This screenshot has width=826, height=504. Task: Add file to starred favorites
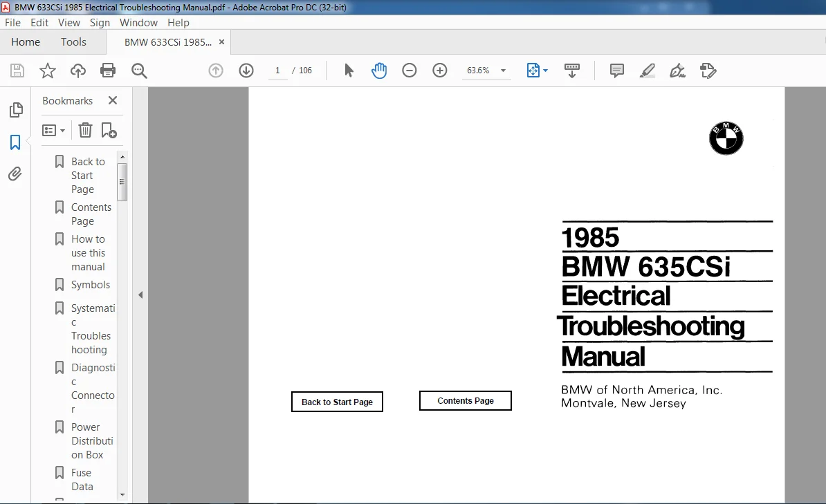coord(48,71)
